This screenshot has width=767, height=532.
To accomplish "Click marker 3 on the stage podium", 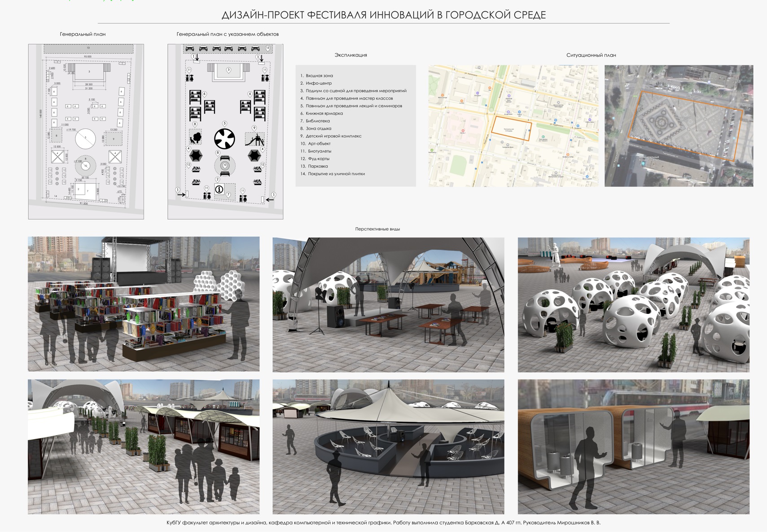I will pos(228,70).
